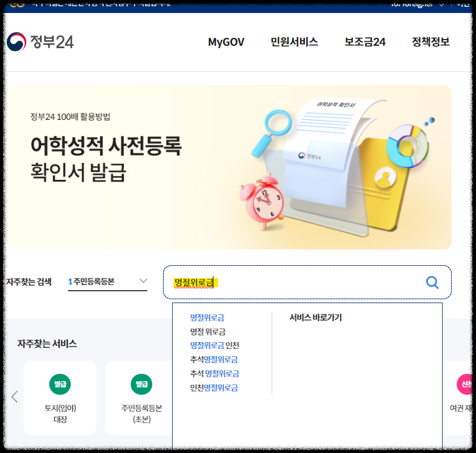
Task: Click the green 발급 badge on 주민등록등본
Action: 141,384
